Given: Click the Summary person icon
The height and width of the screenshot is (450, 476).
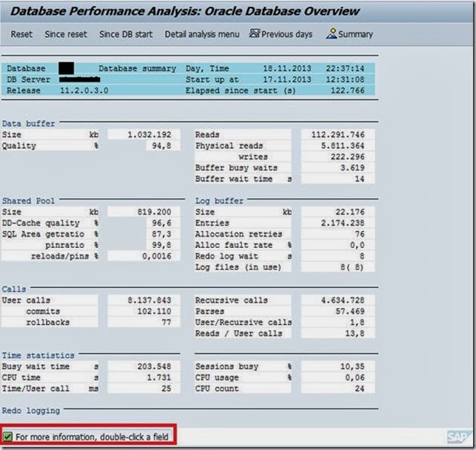Looking at the screenshot, I should (x=332, y=33).
